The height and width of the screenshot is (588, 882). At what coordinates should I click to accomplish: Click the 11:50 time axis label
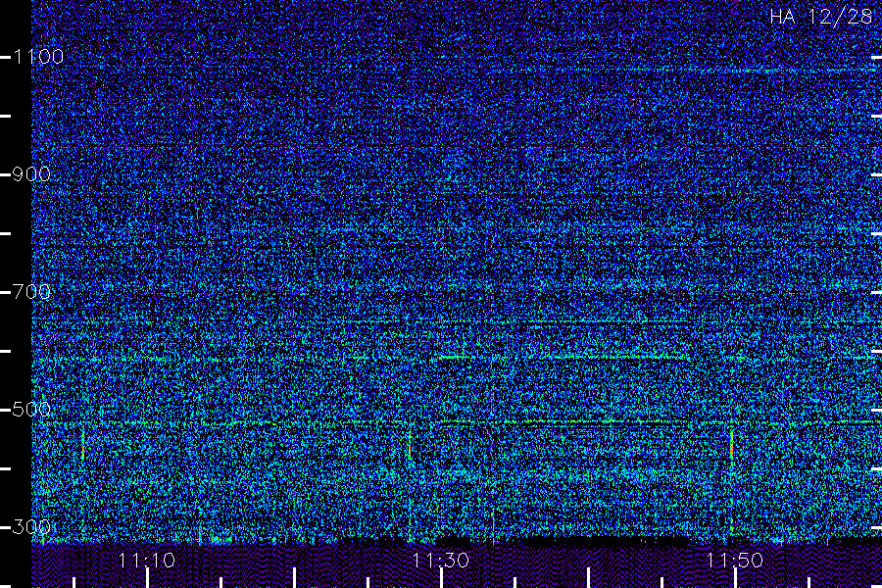735,561
